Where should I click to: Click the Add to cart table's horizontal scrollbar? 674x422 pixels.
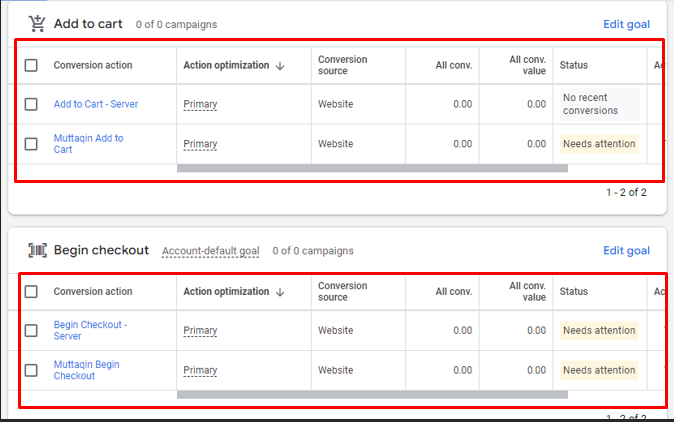click(x=372, y=168)
